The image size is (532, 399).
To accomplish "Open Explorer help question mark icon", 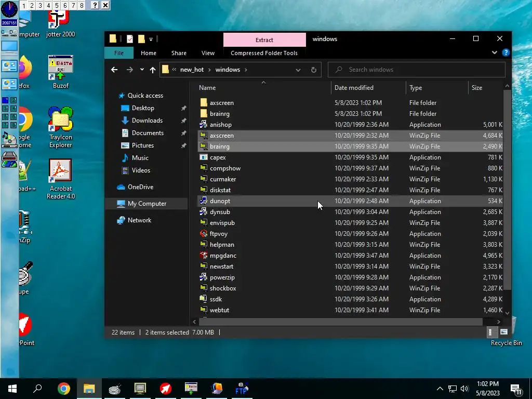I will click(x=506, y=52).
